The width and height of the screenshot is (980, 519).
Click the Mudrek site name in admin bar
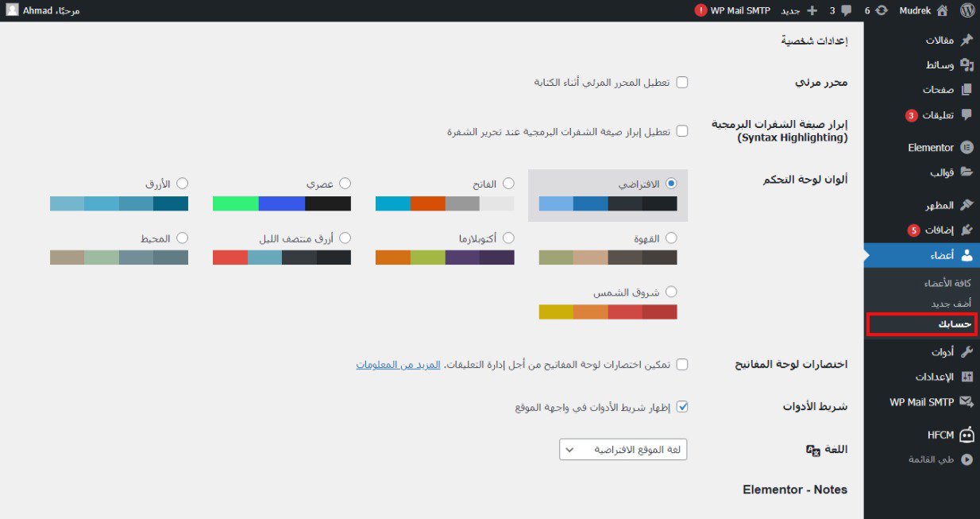pos(916,11)
